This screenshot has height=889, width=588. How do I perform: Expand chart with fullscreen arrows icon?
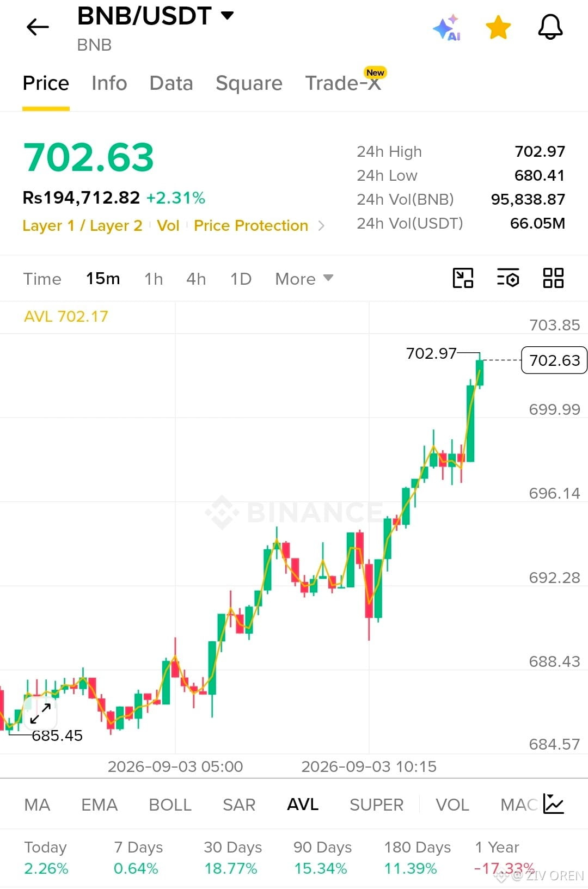(x=40, y=713)
